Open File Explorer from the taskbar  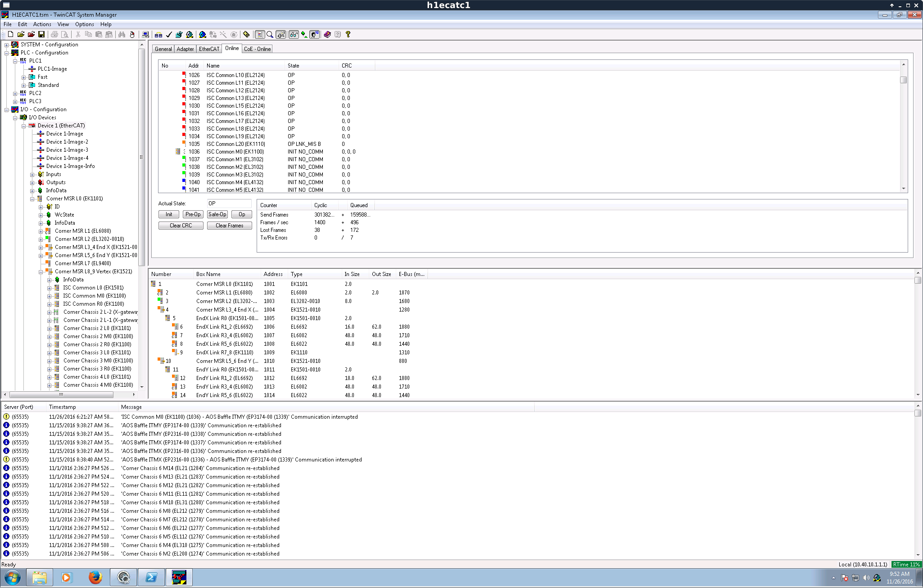tap(39, 577)
